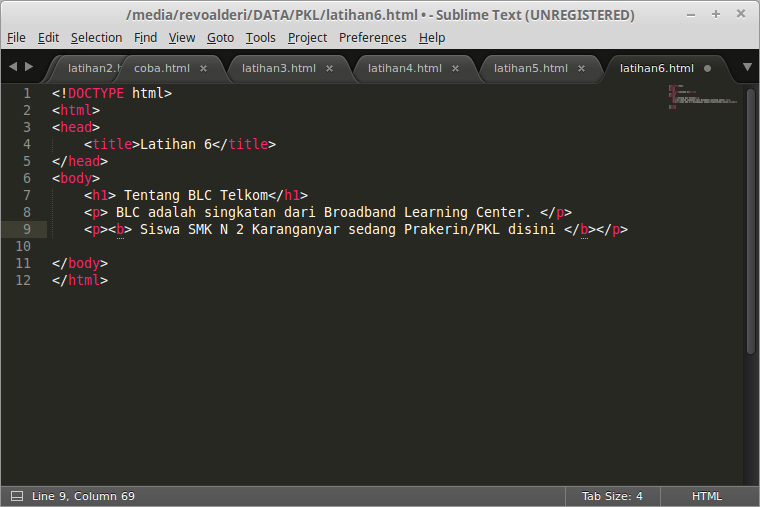760x507 pixels.
Task: Click the closing html tag on line 12
Action: coord(80,280)
